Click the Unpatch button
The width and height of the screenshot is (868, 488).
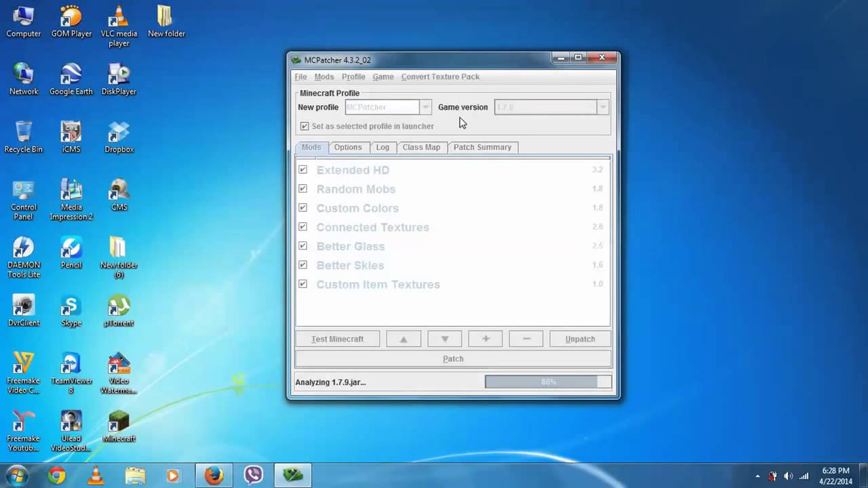point(580,339)
